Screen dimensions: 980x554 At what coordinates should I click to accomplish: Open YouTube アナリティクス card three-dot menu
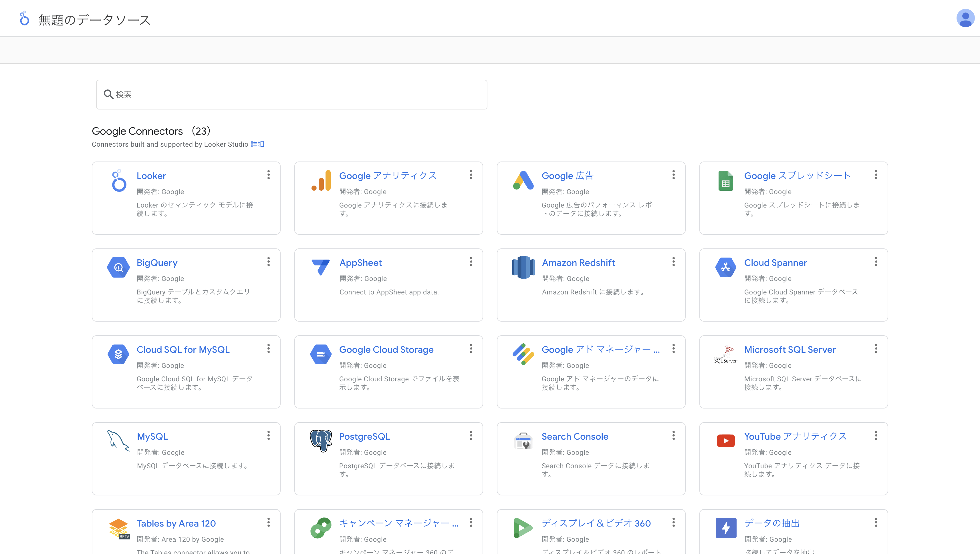[876, 435]
